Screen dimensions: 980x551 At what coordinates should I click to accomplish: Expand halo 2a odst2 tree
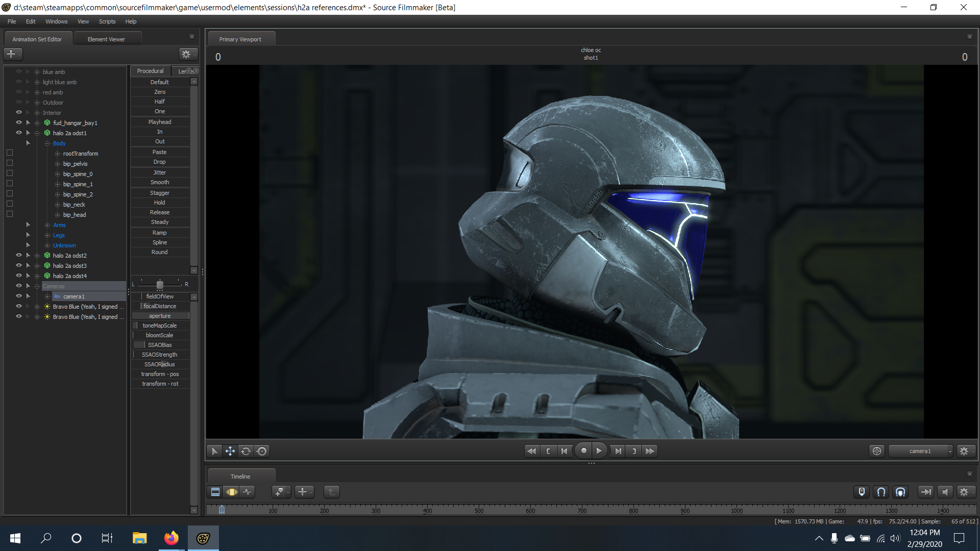coord(37,256)
